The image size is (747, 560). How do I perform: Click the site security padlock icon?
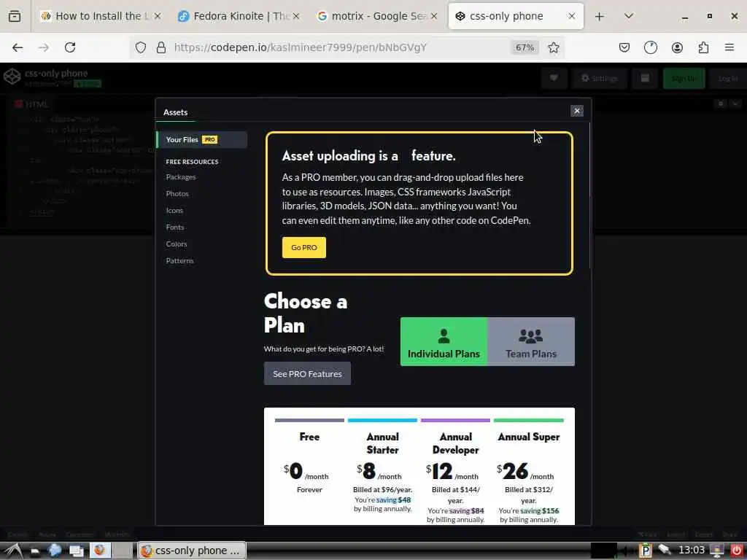(161, 47)
